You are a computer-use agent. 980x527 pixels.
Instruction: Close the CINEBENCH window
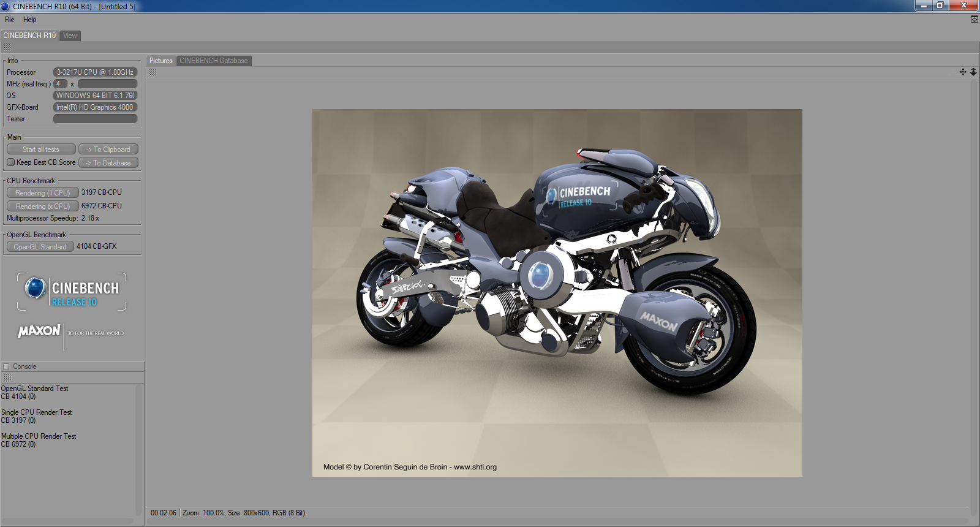coord(963,6)
